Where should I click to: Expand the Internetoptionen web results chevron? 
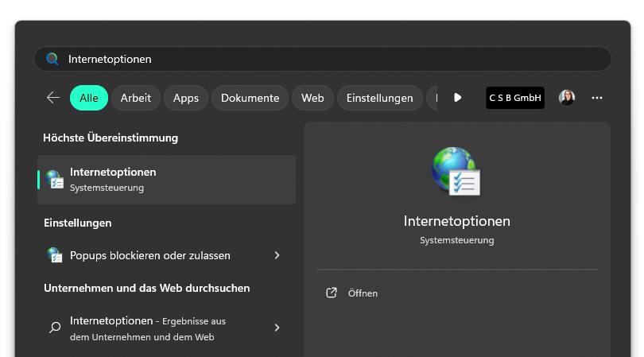coord(277,328)
